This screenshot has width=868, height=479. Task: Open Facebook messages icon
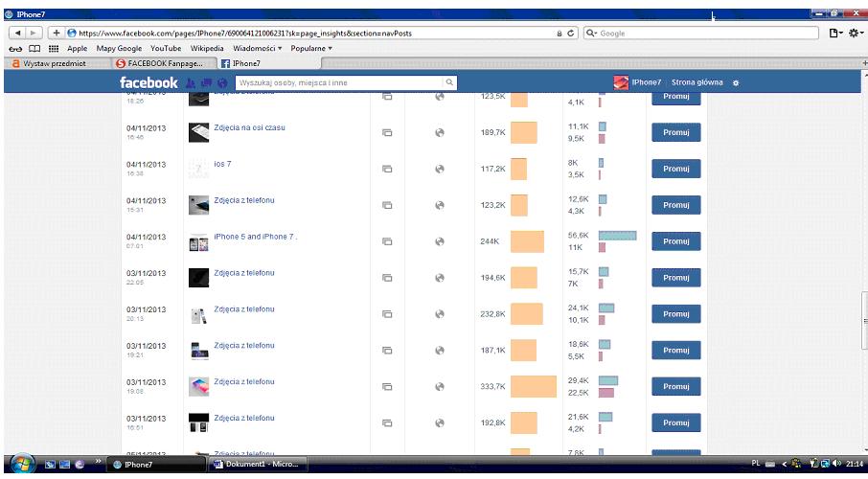(207, 83)
